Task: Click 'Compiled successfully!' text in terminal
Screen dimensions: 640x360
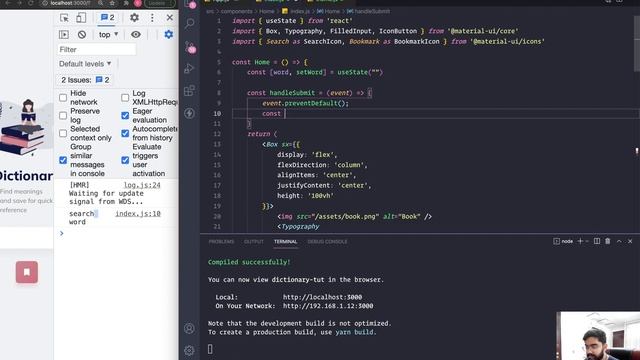Action: (x=249, y=262)
